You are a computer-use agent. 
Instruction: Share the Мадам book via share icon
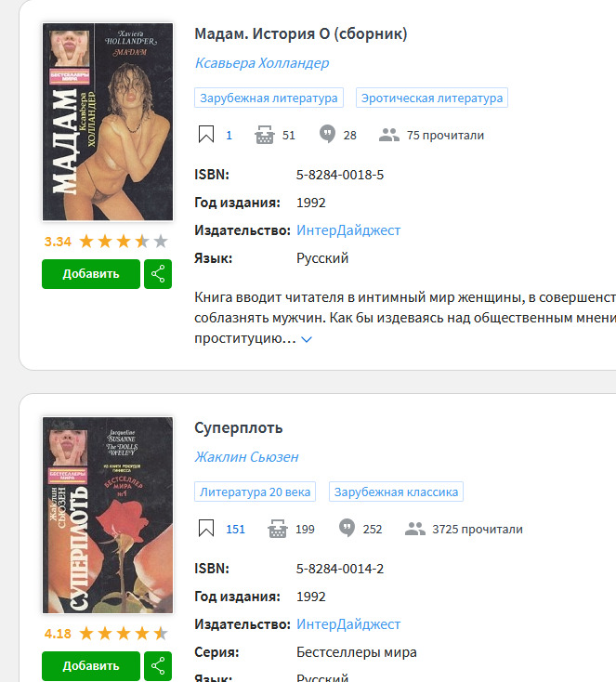(158, 274)
